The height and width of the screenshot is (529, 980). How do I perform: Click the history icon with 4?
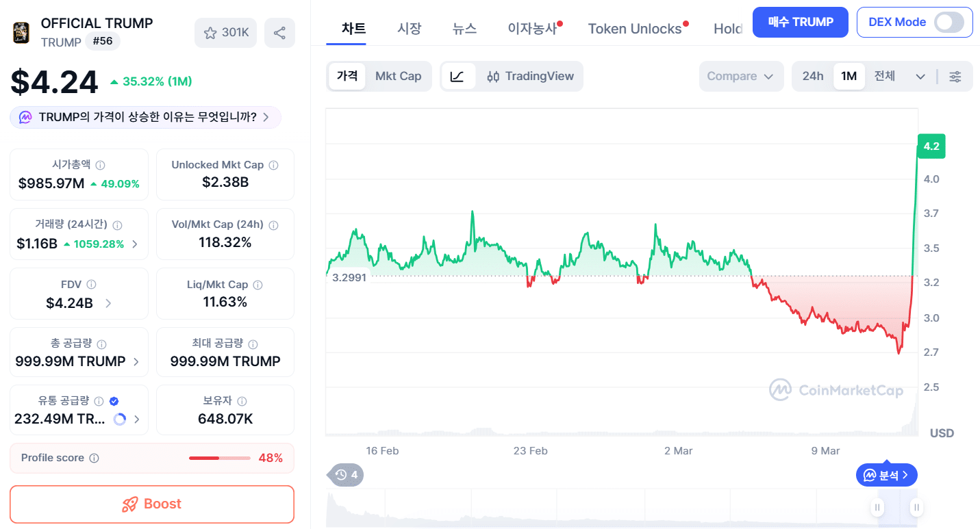point(346,475)
